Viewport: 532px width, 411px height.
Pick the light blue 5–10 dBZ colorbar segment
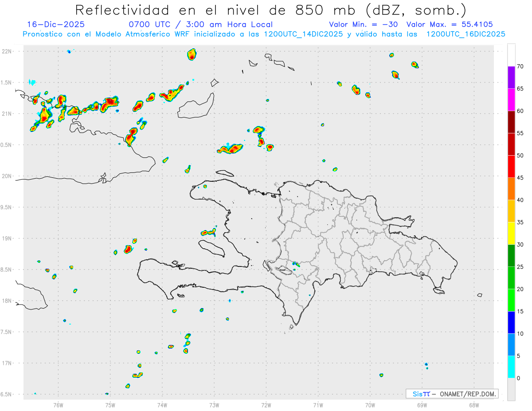click(x=511, y=344)
